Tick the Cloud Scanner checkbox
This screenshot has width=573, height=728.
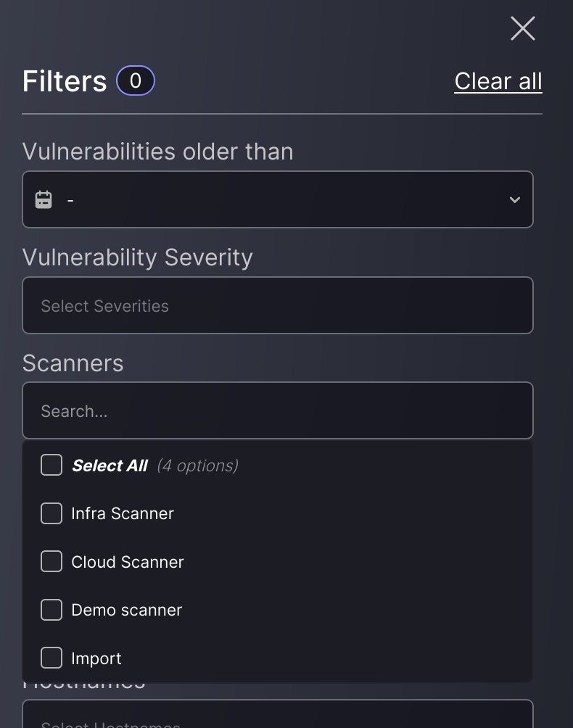click(x=51, y=561)
